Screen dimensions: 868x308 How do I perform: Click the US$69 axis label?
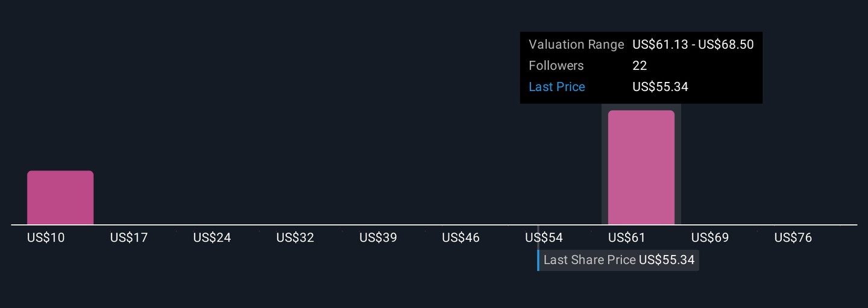pos(710,238)
